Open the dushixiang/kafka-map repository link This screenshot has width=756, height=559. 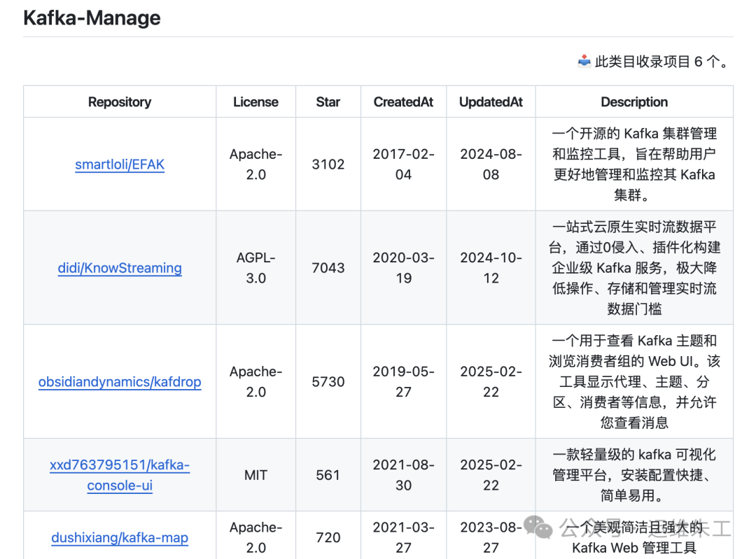120,537
